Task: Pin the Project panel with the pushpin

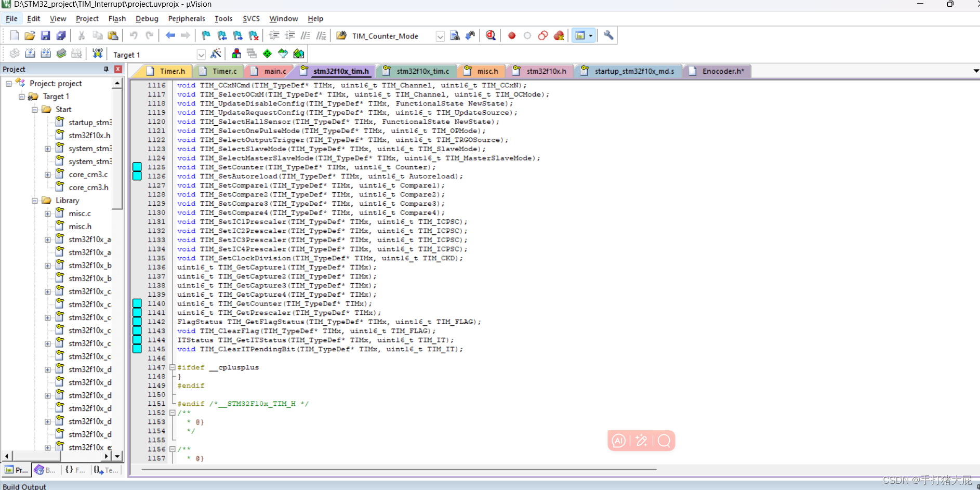Action: coord(107,69)
